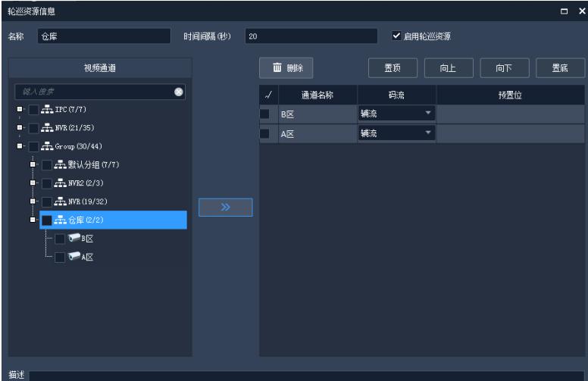Screen dimensions: 588x381
Task: Check the IPC (7/7) tree checkbox
Action: (34, 110)
